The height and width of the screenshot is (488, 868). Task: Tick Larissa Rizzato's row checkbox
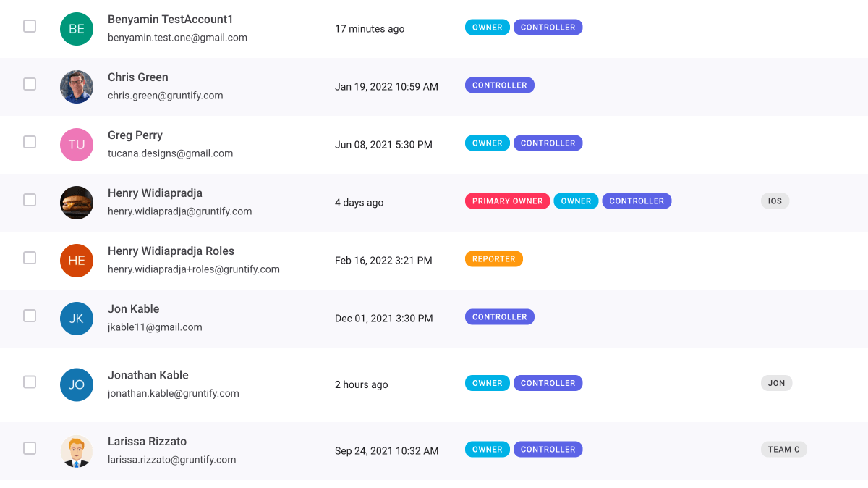29,448
